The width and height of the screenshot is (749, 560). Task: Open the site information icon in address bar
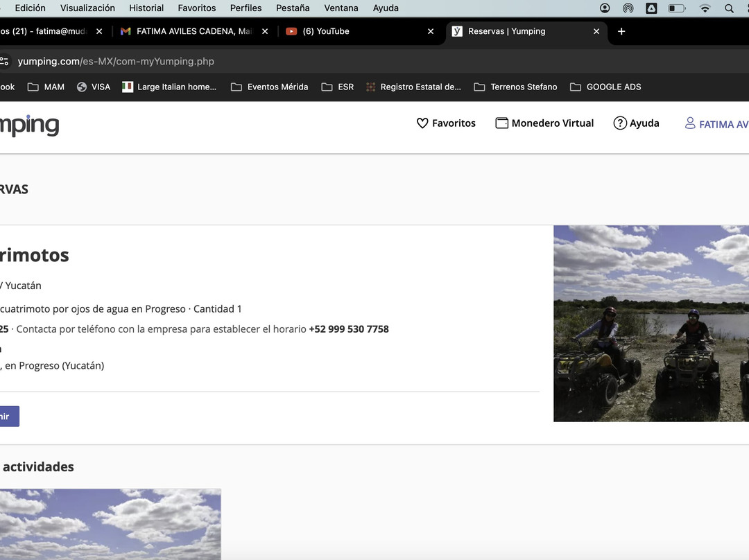(4, 61)
